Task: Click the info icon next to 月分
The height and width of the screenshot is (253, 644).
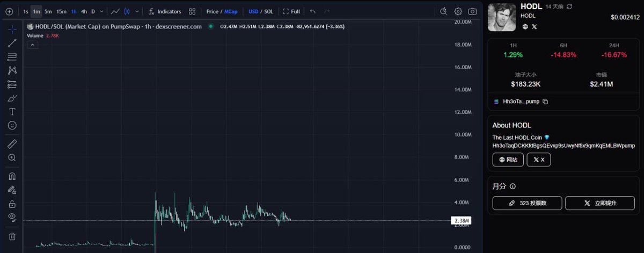Action: tap(513, 186)
